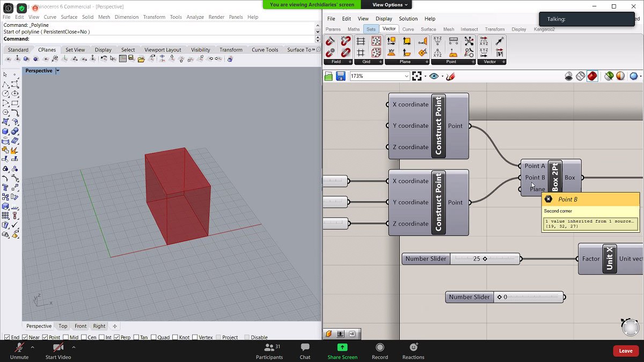Click the Construct Point component in Grasshopper

(438, 126)
